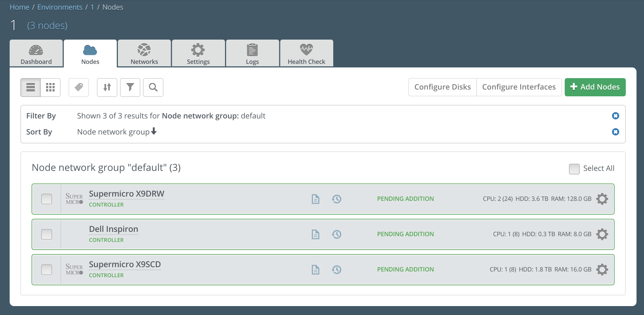Switch to compact grid view mode
This screenshot has width=644, height=315.
click(50, 87)
